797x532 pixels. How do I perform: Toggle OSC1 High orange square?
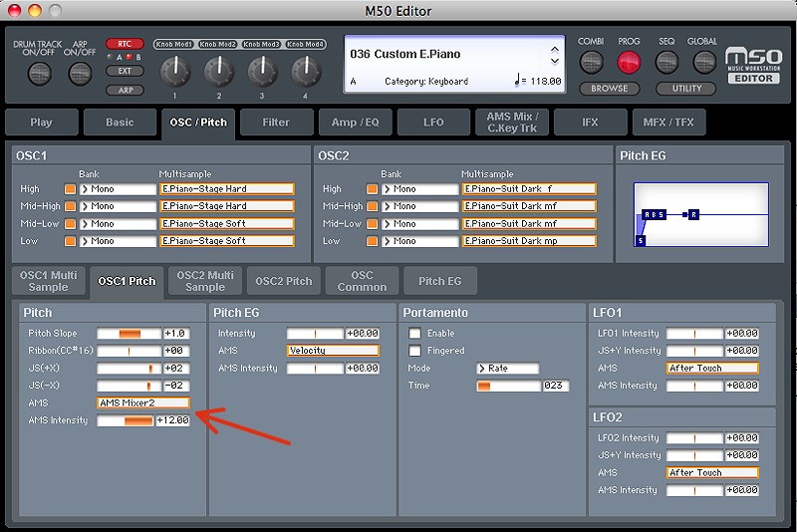pos(70,189)
